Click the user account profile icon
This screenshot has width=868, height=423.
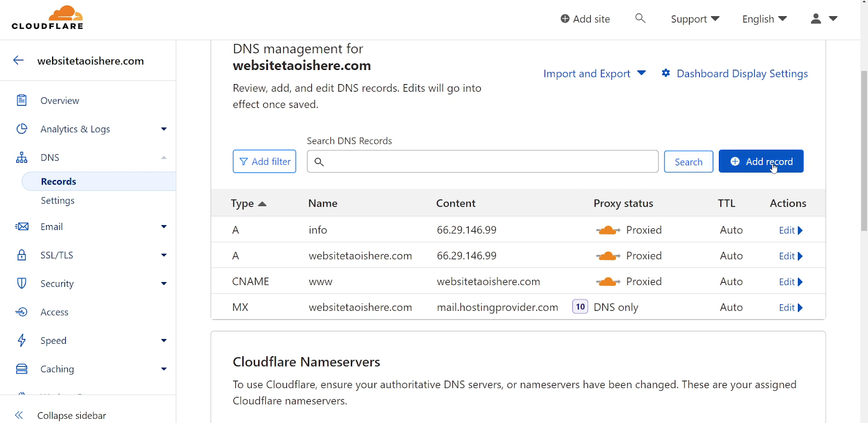[816, 18]
